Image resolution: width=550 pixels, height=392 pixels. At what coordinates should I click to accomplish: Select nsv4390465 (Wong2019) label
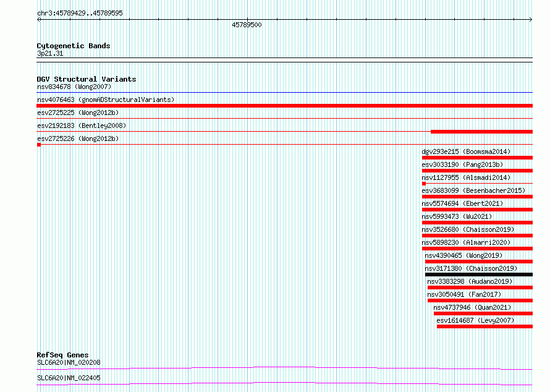click(x=463, y=255)
